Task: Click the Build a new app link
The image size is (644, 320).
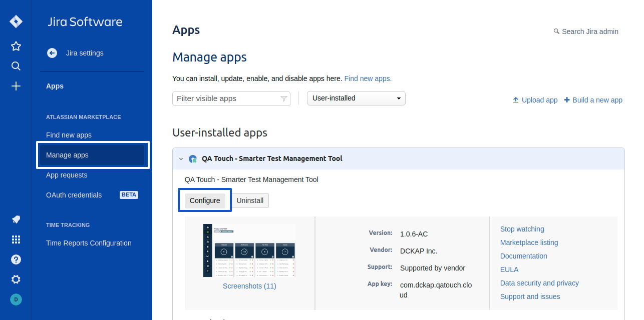Action: (x=597, y=100)
